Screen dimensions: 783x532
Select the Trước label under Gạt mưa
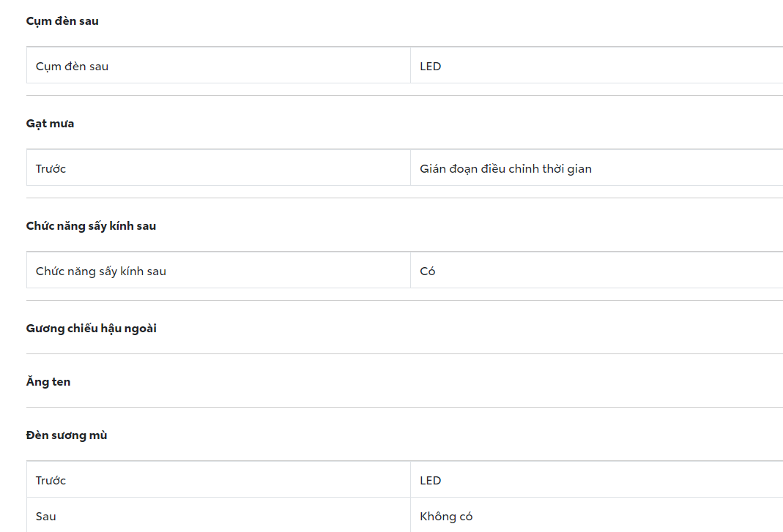point(51,169)
